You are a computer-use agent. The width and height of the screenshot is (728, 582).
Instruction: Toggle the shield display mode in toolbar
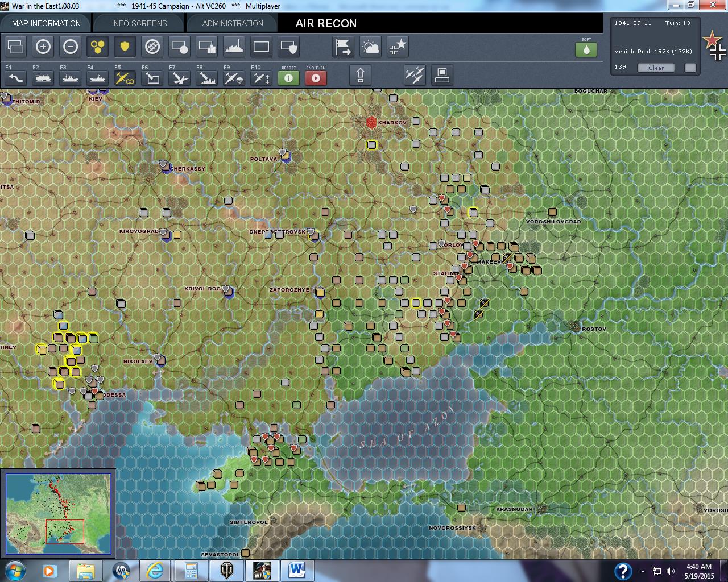125,47
